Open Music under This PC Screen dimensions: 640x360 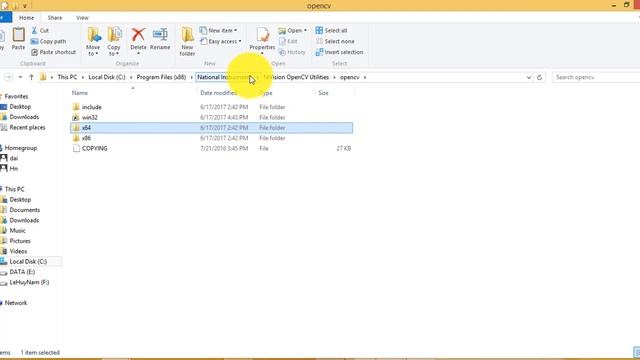click(17, 231)
